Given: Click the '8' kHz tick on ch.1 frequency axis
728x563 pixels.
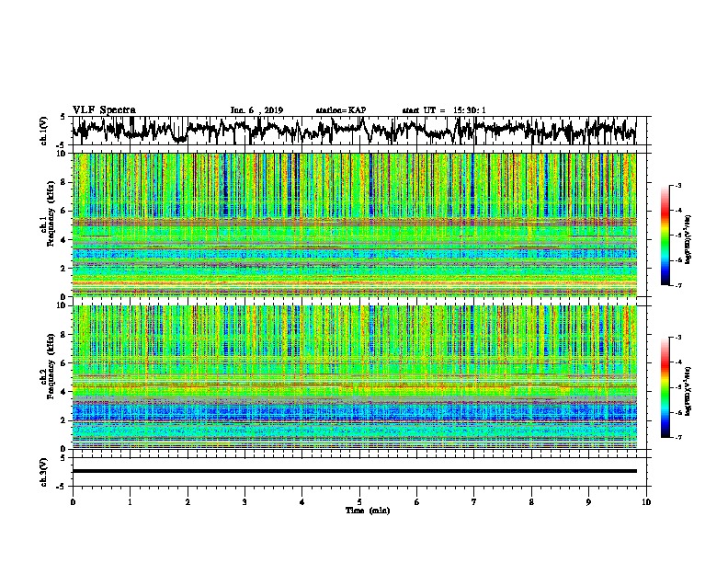Looking at the screenshot, I should coord(63,182).
